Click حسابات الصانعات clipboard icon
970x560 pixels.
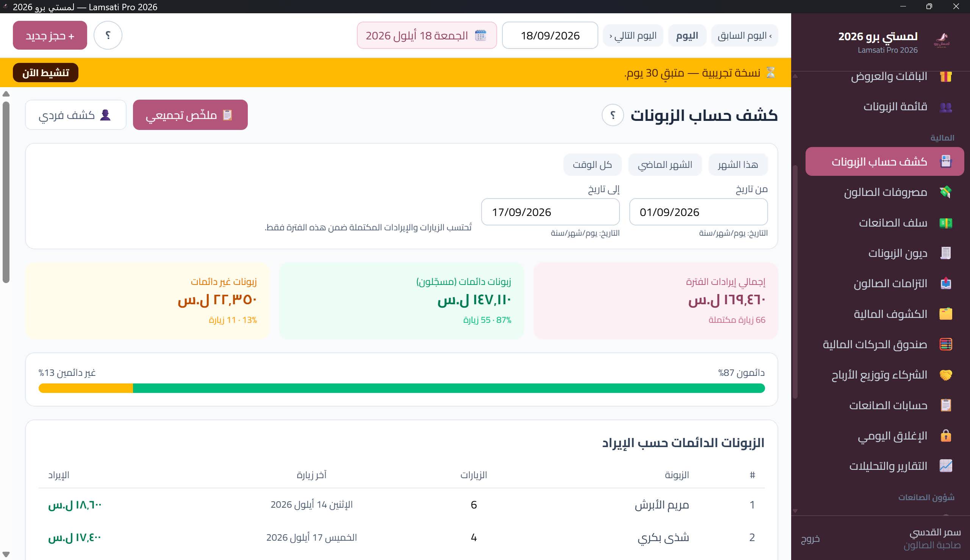[945, 405]
